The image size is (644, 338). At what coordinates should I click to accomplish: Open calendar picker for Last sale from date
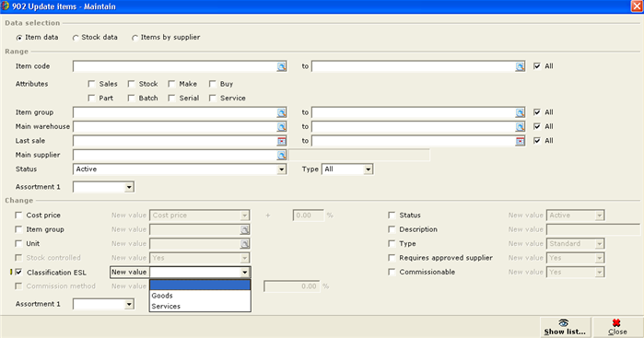[281, 141]
